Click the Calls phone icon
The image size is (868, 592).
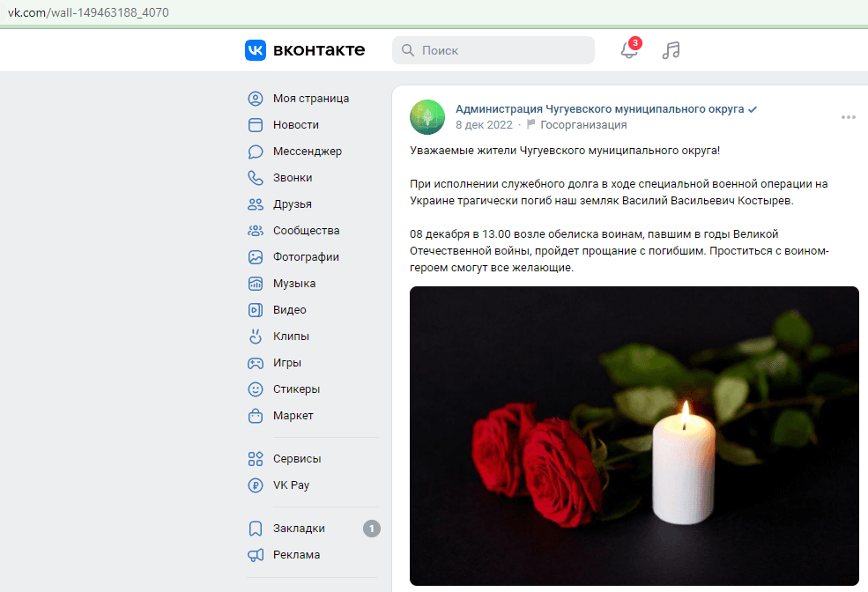256,178
